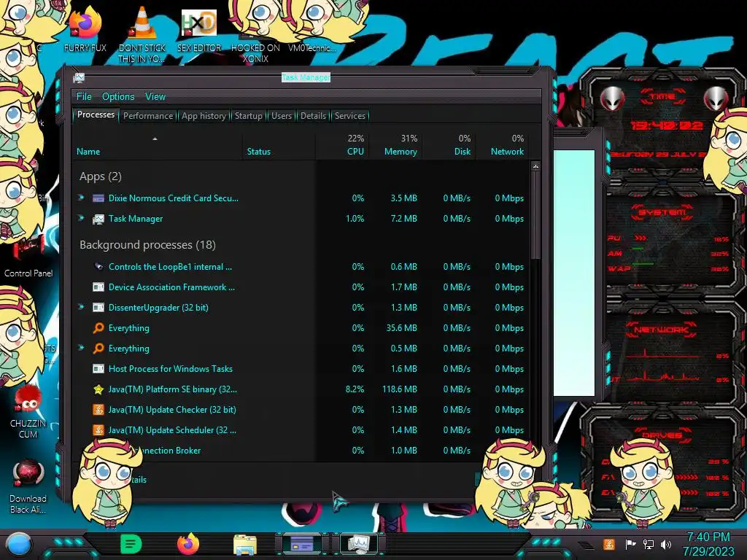Open the Action Center flag tray icon
This screenshot has width=747, height=560.
coord(630,544)
